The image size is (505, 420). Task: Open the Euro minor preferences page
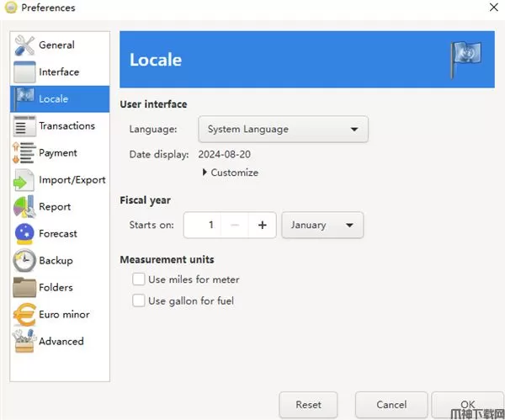[x=60, y=314]
